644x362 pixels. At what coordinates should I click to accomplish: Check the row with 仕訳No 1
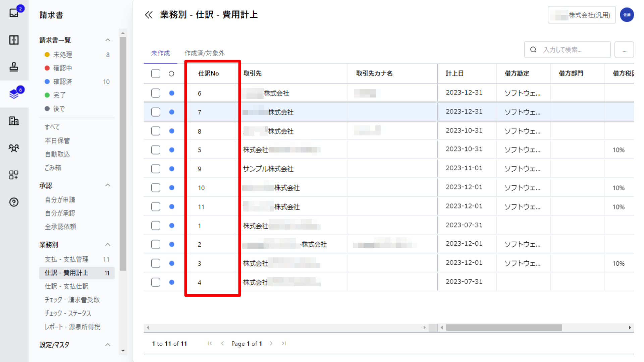pos(156,226)
